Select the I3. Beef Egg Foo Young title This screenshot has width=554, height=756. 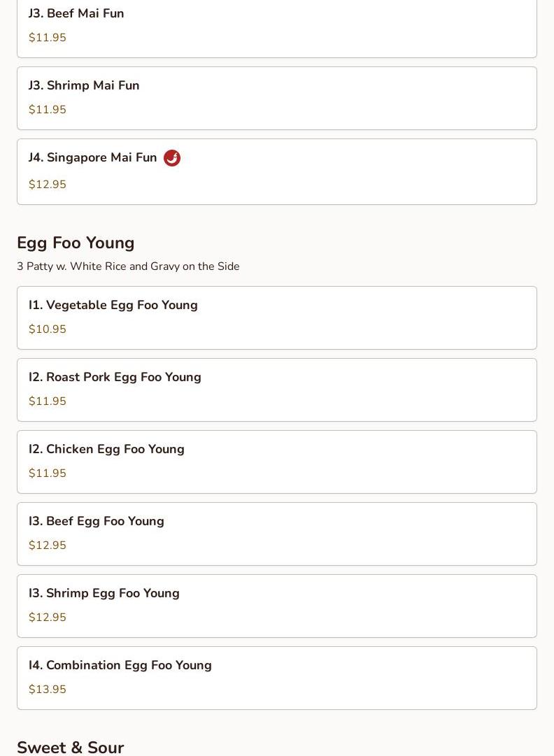pos(97,521)
